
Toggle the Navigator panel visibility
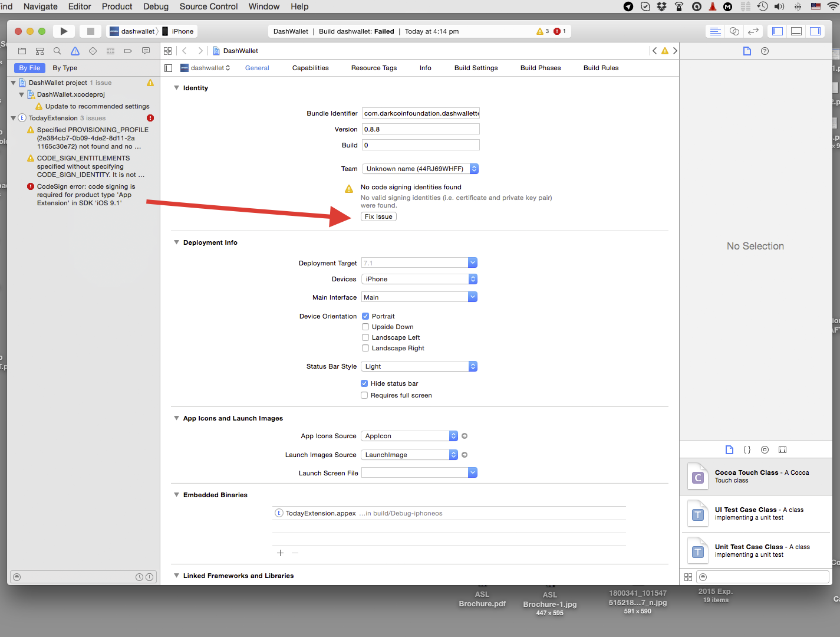(778, 31)
